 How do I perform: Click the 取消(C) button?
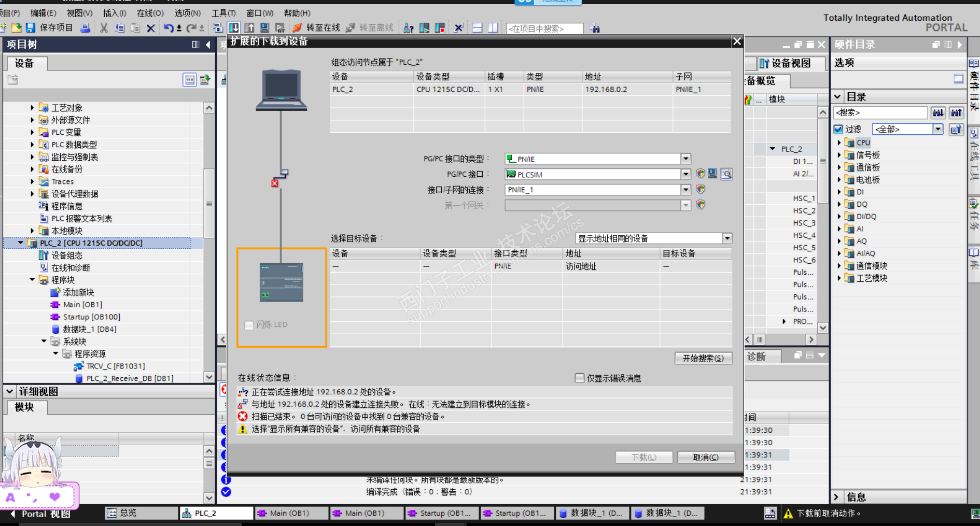[706, 457]
